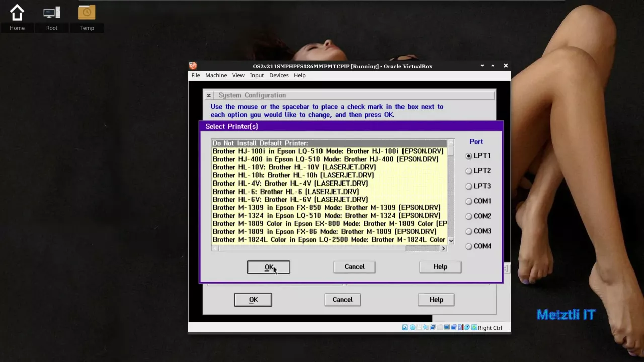Click network adapters icon in VirtualBox status bar
Image resolution: width=644 pixels, height=362 pixels.
433,327
